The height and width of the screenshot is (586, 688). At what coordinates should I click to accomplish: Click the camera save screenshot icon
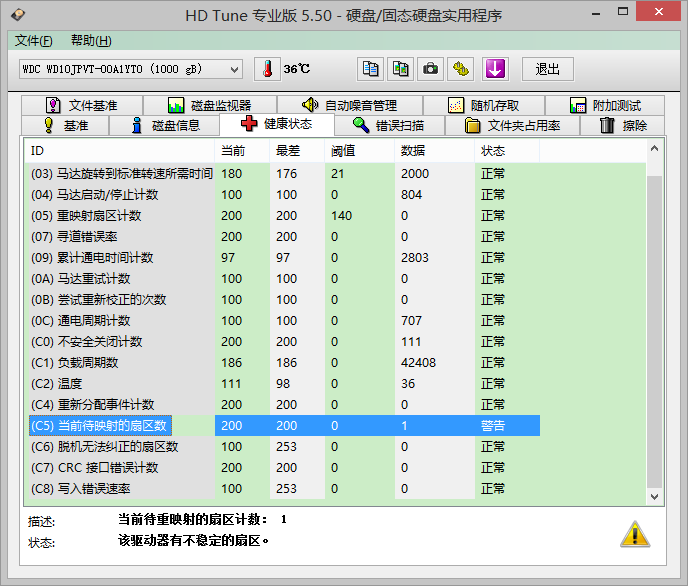click(430, 69)
